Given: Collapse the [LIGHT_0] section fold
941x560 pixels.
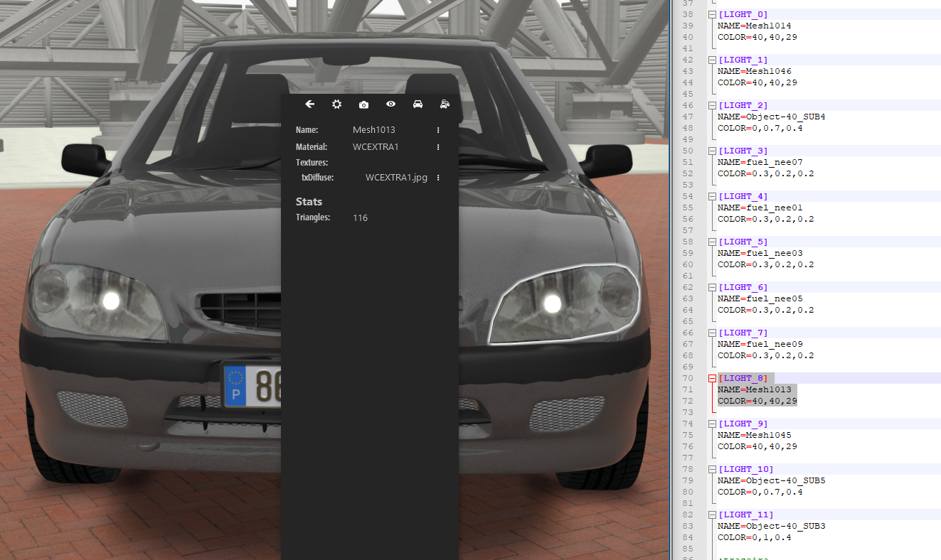Looking at the screenshot, I should click(x=713, y=14).
